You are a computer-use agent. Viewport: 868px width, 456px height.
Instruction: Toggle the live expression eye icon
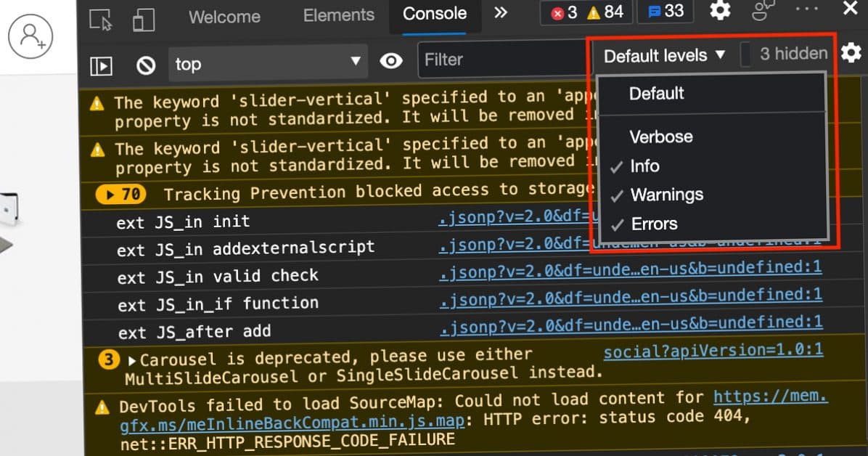click(x=391, y=61)
